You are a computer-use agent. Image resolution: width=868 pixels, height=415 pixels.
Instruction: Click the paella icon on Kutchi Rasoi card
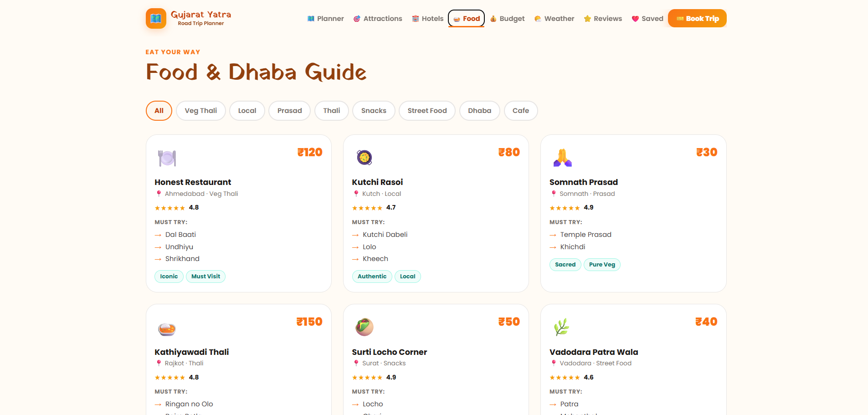pyautogui.click(x=364, y=157)
